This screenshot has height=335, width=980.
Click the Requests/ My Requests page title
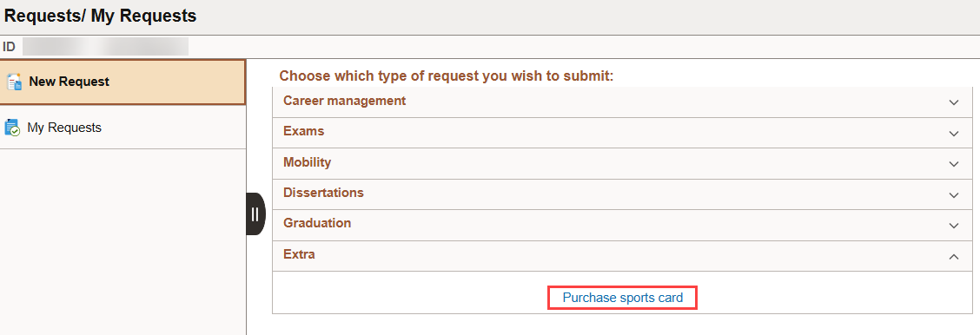(x=100, y=16)
